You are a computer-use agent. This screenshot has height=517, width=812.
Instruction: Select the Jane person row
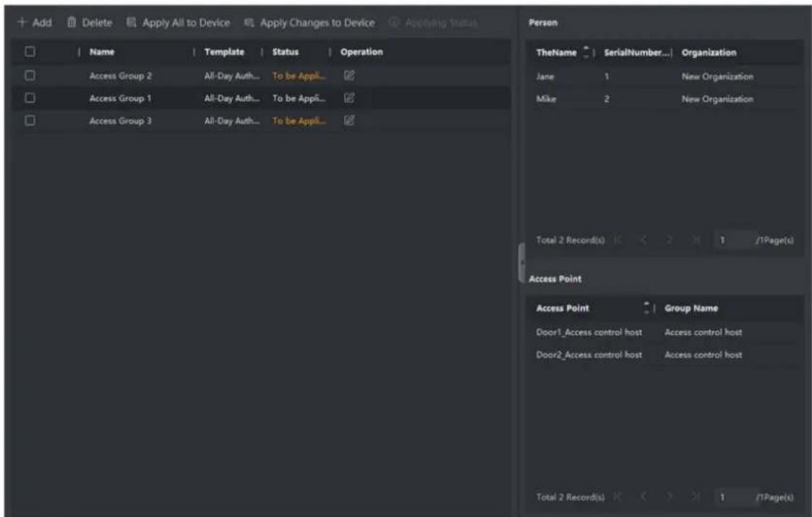coord(664,76)
